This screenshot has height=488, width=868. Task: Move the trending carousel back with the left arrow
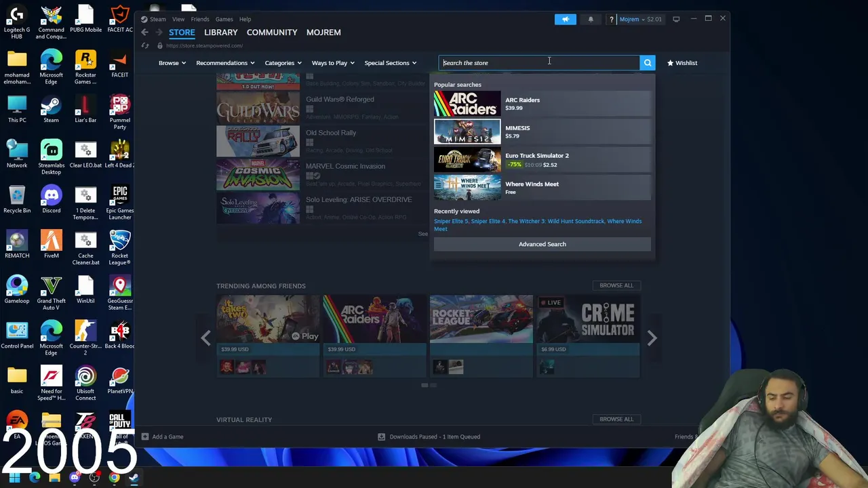(x=205, y=338)
